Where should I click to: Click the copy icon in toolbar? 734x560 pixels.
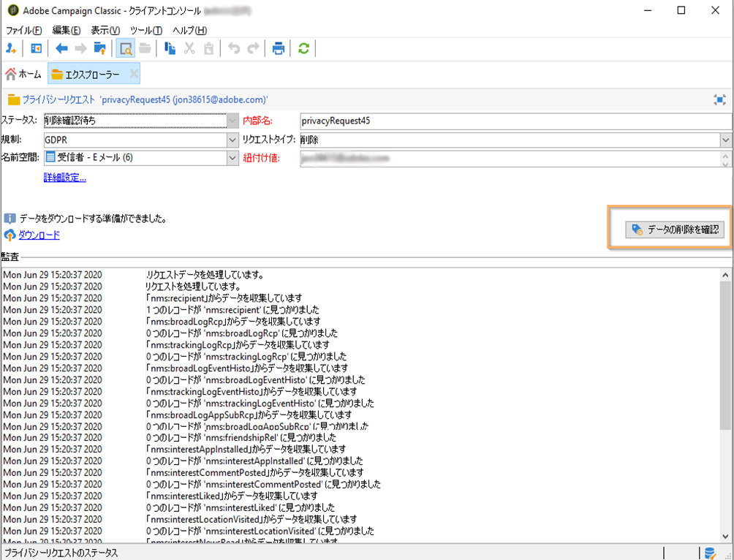pos(170,48)
